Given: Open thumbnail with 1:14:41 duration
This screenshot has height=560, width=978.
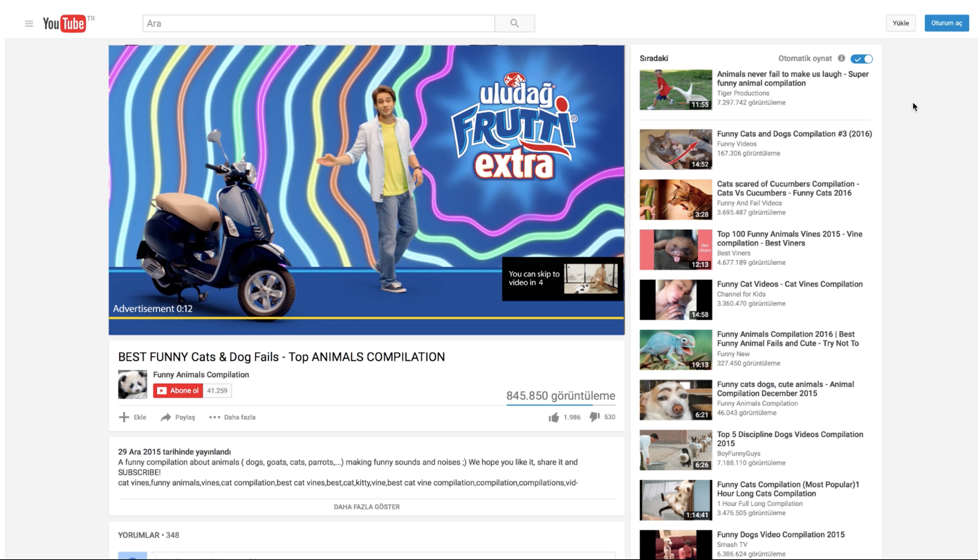Looking at the screenshot, I should click(x=676, y=500).
